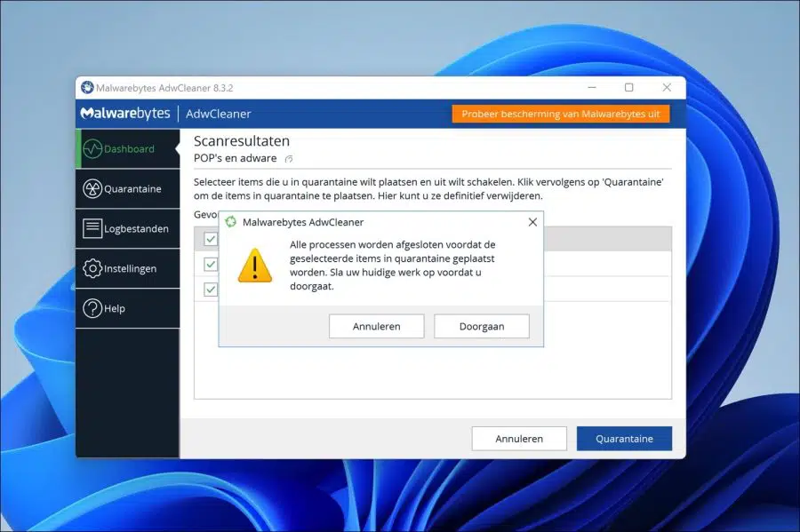Image resolution: width=800 pixels, height=532 pixels.
Task: Click the Dashboard heartbeat icon
Action: 92,149
